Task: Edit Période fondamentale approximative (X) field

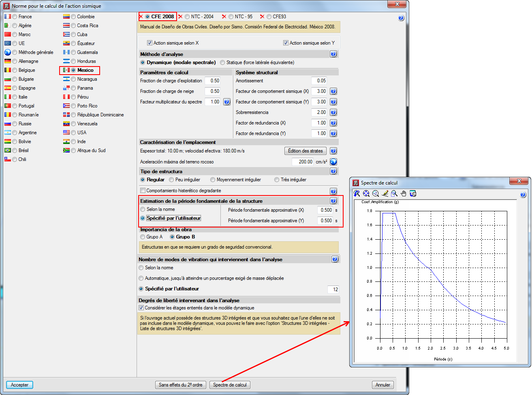Action: 325,210
